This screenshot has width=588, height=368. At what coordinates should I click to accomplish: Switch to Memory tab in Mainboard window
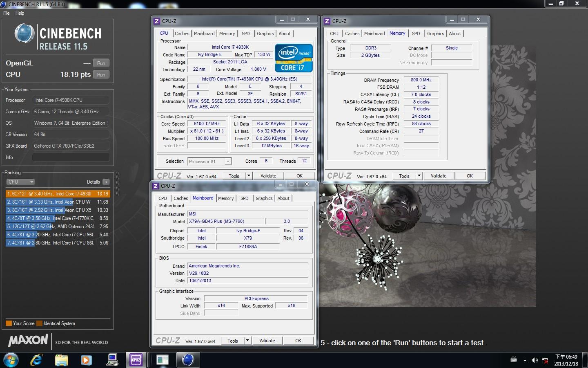click(226, 199)
